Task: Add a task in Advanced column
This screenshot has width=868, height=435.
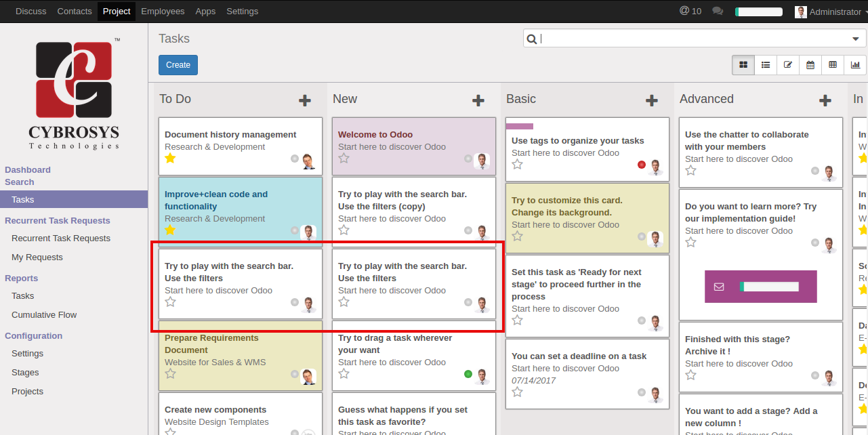Action: click(825, 100)
